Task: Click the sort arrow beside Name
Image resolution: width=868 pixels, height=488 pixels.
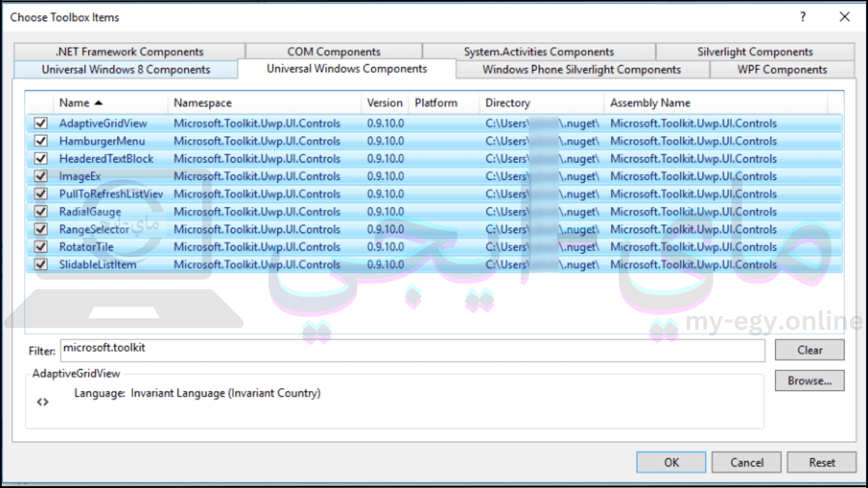Action: click(99, 103)
